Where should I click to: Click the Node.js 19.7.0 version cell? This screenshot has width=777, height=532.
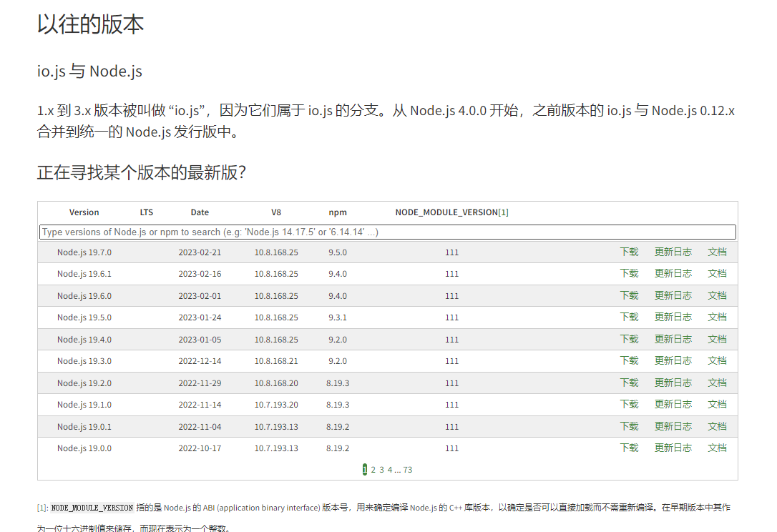(x=84, y=252)
